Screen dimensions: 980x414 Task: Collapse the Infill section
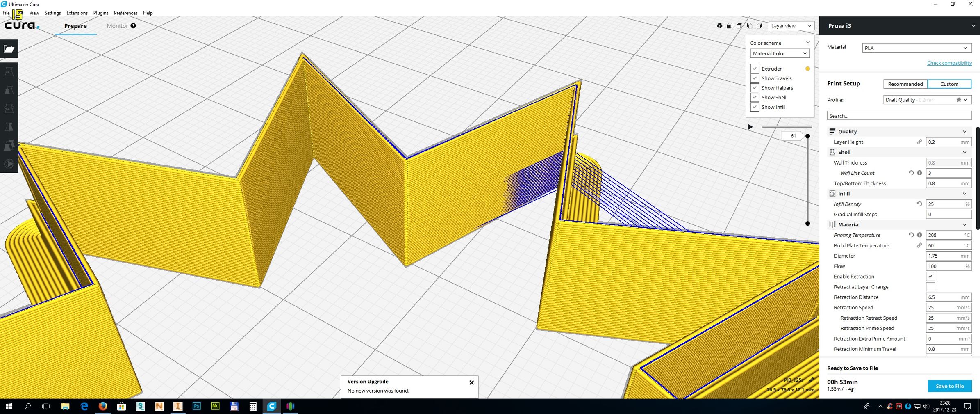(964, 194)
